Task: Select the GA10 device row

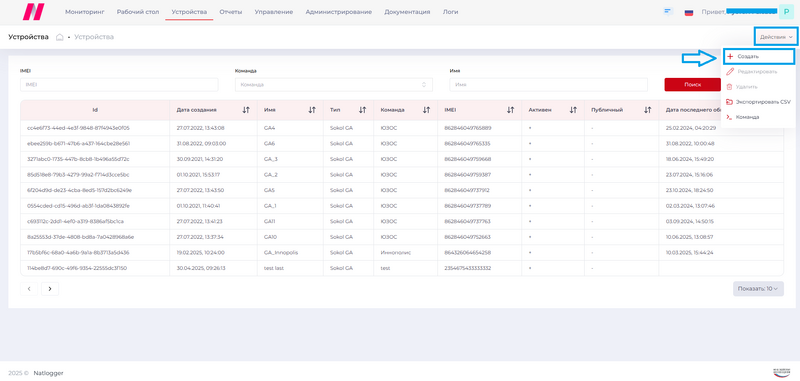Action: click(402, 237)
